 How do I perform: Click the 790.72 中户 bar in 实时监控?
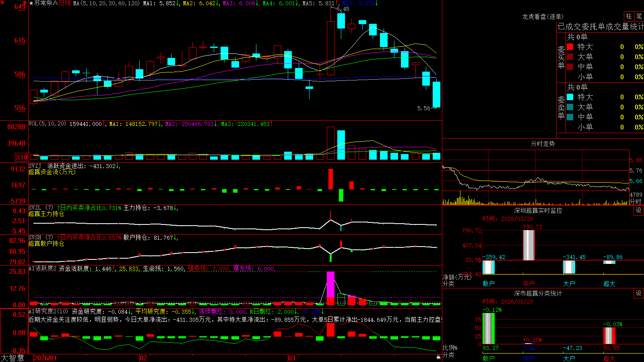pyautogui.click(x=529, y=245)
